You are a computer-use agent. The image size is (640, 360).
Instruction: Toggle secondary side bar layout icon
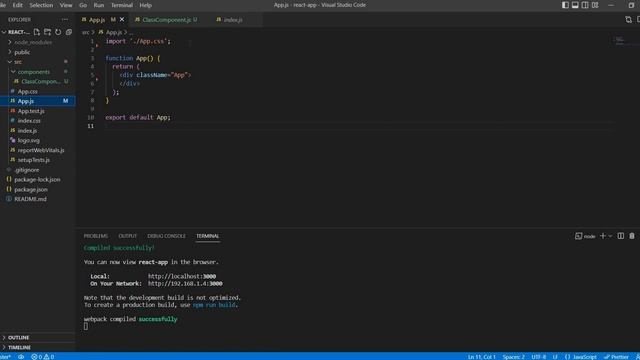click(x=585, y=5)
